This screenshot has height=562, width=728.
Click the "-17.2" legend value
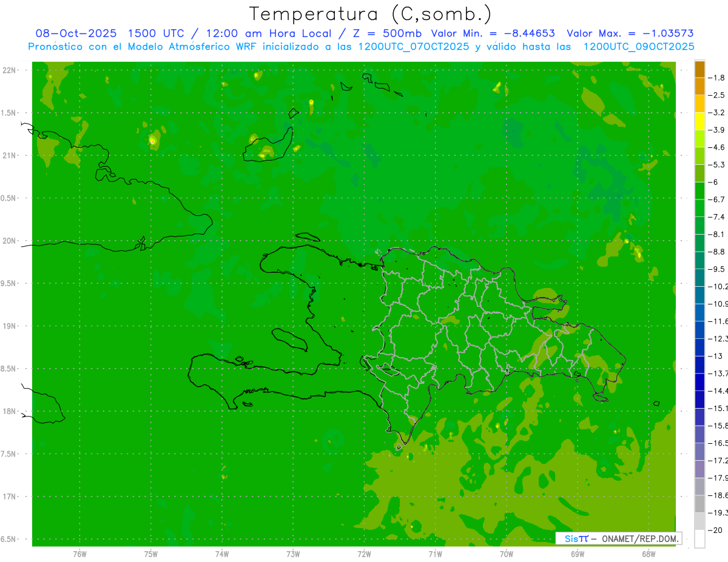coord(718,460)
